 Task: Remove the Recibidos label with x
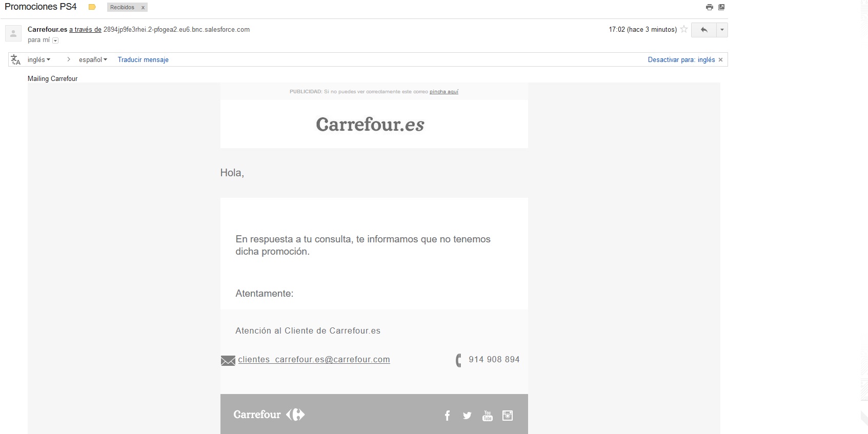point(143,8)
